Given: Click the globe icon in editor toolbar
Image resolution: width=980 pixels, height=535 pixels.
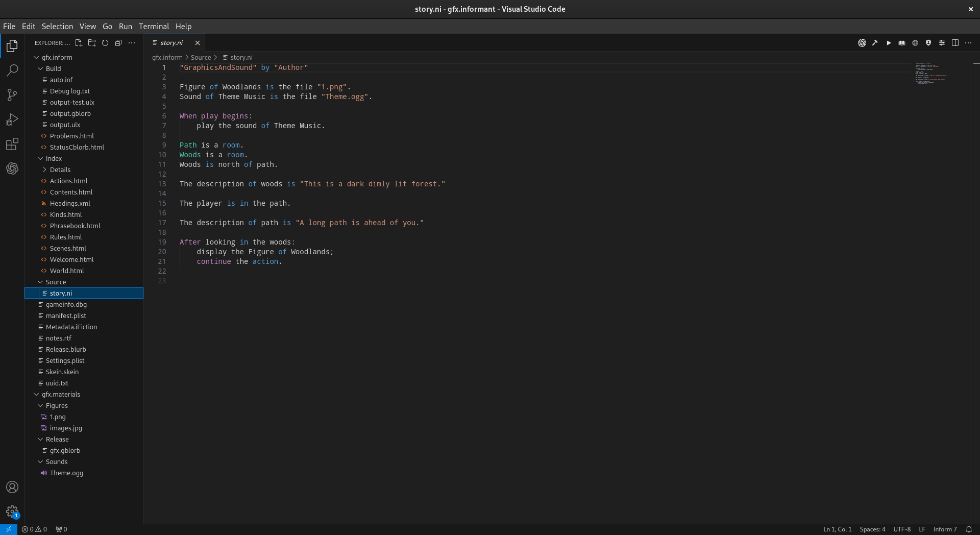Looking at the screenshot, I should click(915, 43).
